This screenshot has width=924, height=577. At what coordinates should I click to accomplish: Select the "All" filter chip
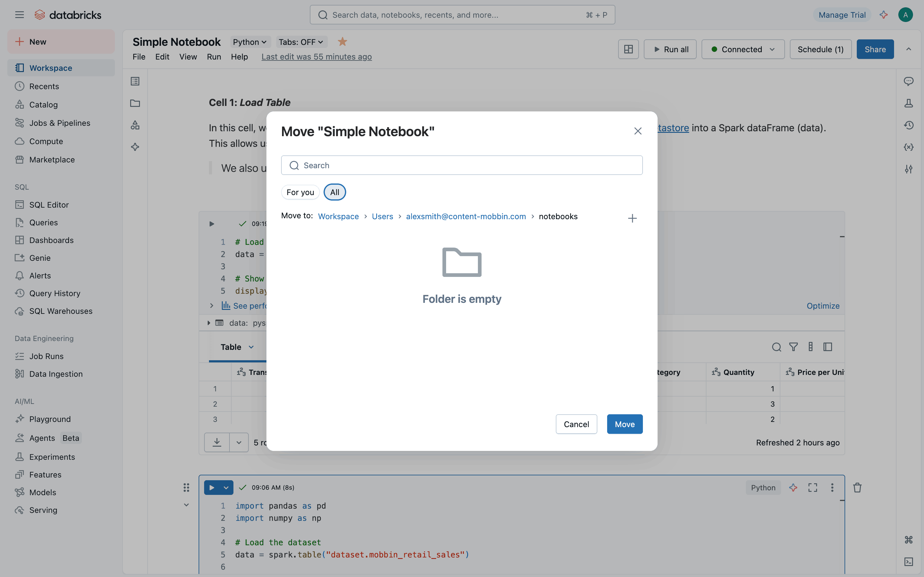tap(335, 192)
